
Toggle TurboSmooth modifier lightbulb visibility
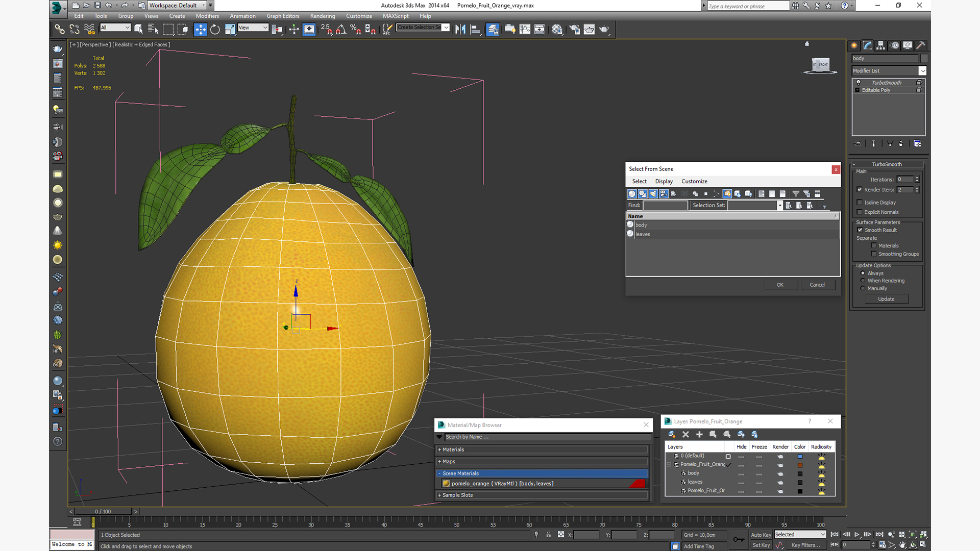tap(859, 82)
